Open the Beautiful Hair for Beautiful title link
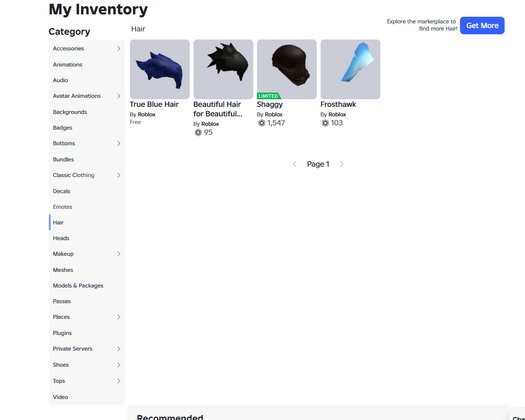This screenshot has width=525, height=420. tap(218, 109)
